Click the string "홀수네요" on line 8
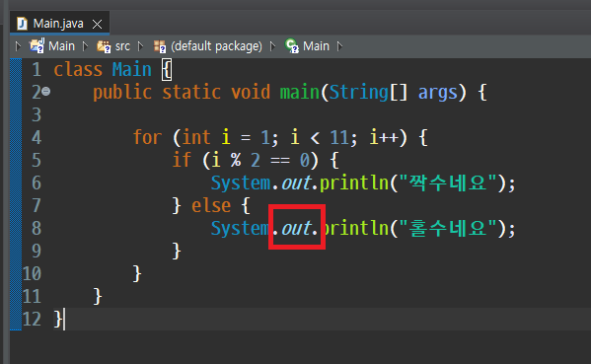 tap(448, 228)
